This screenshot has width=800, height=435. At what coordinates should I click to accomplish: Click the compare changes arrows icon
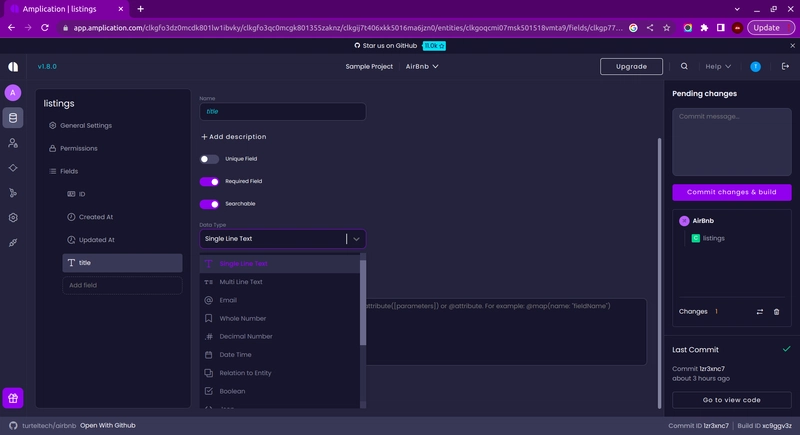click(x=760, y=312)
